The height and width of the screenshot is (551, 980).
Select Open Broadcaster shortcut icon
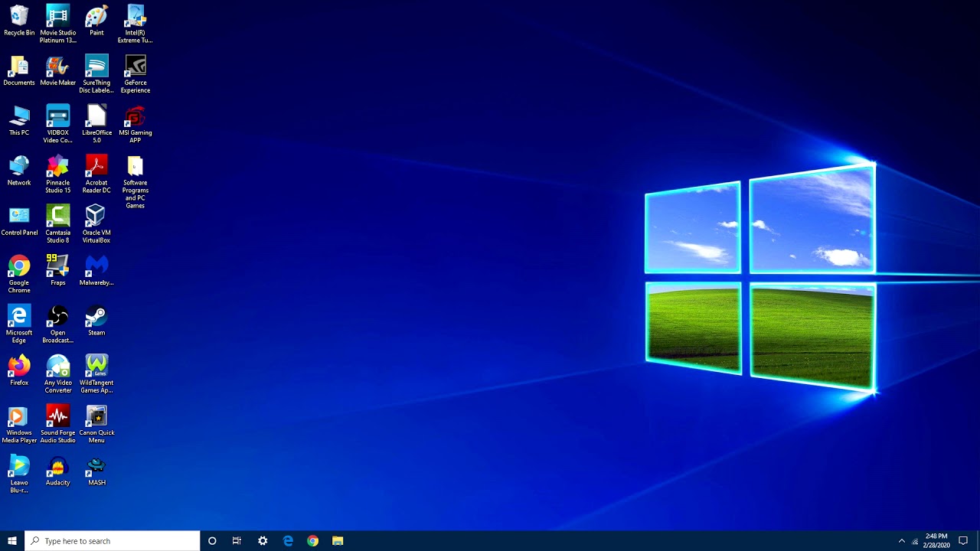(x=57, y=324)
